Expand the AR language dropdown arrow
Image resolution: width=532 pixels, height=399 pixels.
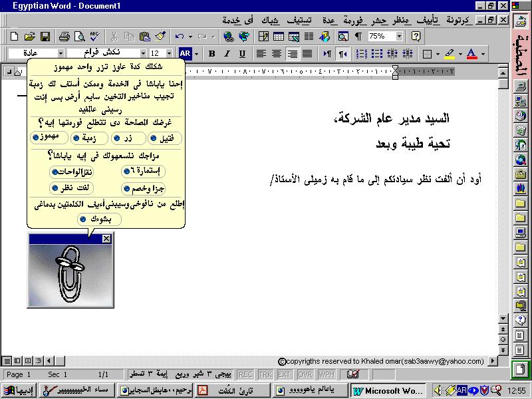(196, 54)
